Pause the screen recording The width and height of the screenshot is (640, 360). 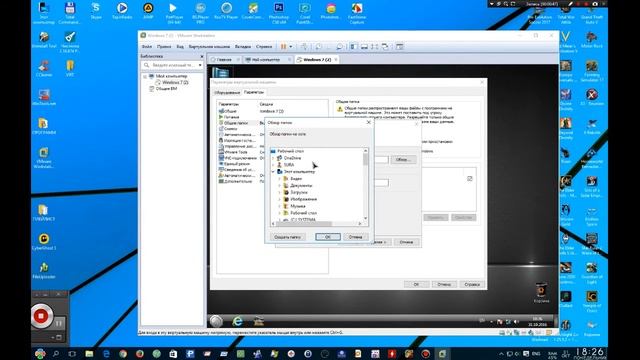click(x=59, y=323)
